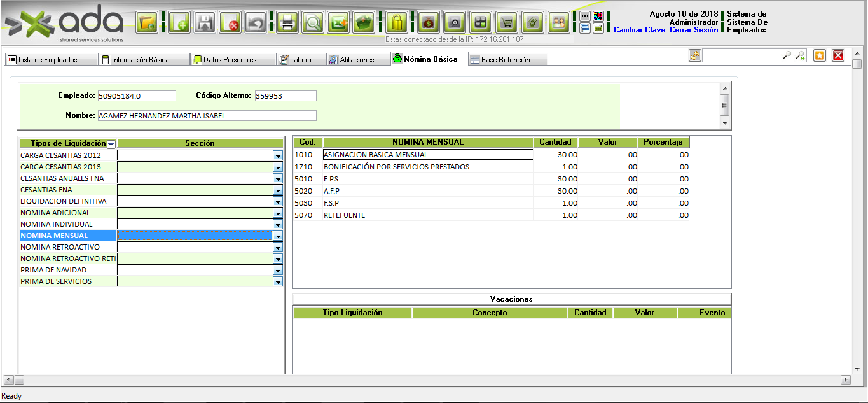Click the magnifier search toolbar icon
This screenshot has height=403, width=868.
coord(313,23)
